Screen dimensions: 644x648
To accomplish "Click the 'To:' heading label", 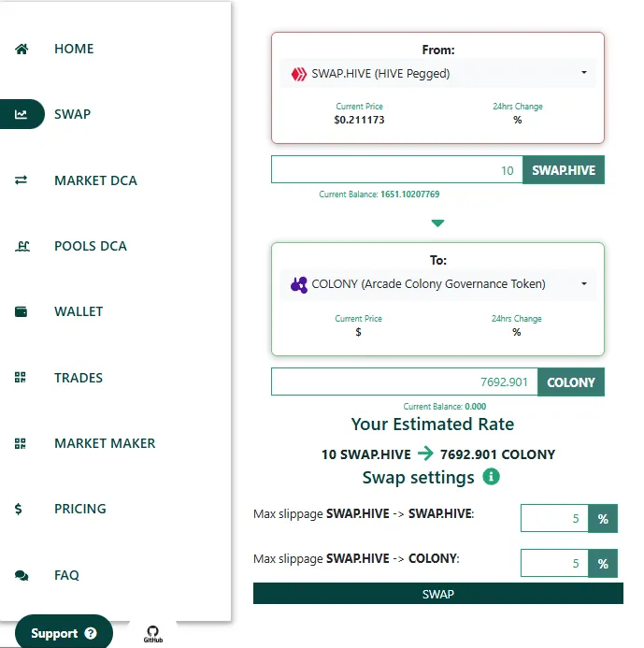I will tap(437, 260).
